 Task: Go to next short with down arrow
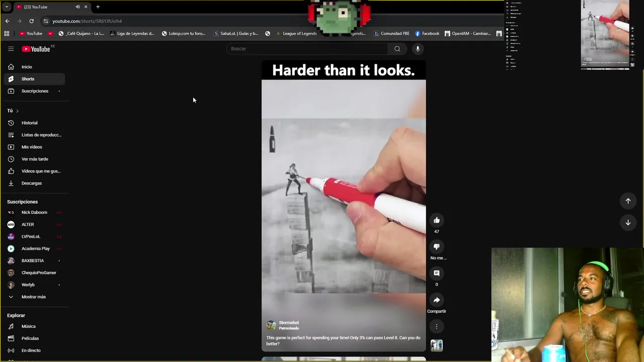click(628, 223)
